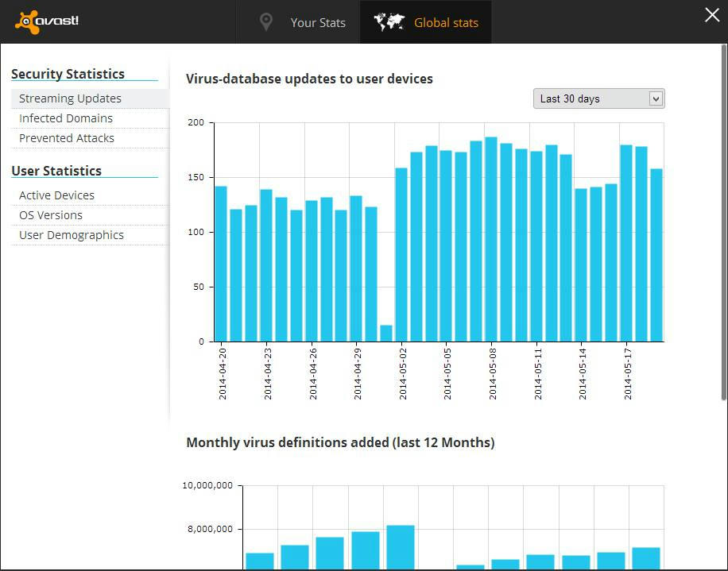This screenshot has width=728, height=571.
Task: Select the Global stats tab
Action: click(x=426, y=22)
